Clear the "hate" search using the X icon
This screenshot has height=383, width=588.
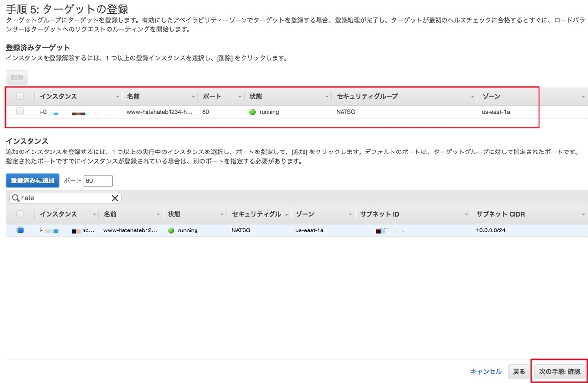pos(115,197)
